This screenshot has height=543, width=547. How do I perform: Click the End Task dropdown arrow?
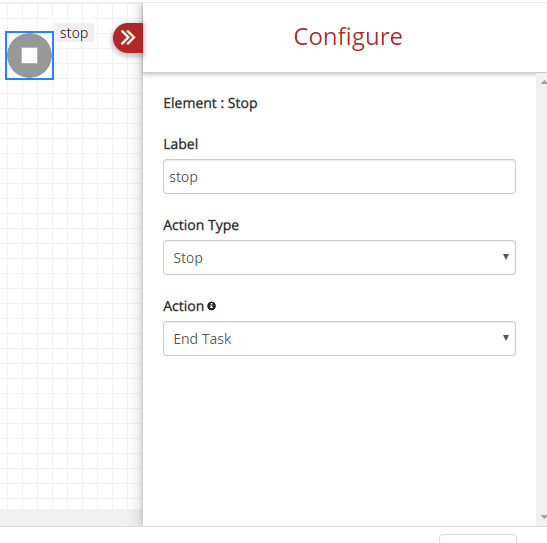tap(505, 338)
